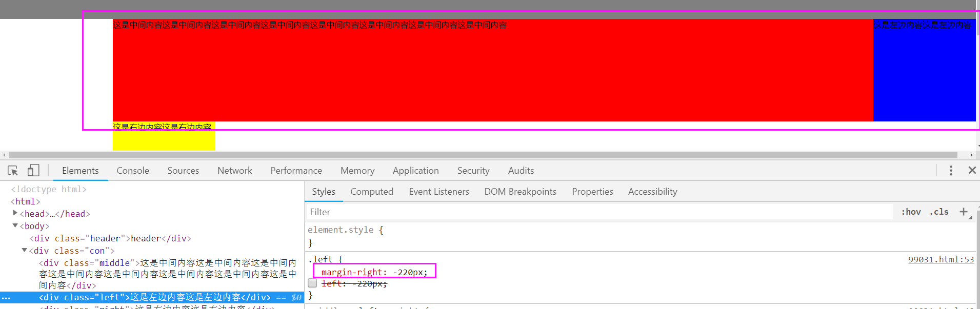Select the Computed sidebar tab
Viewport: 980px width, 309px height.
(x=372, y=192)
